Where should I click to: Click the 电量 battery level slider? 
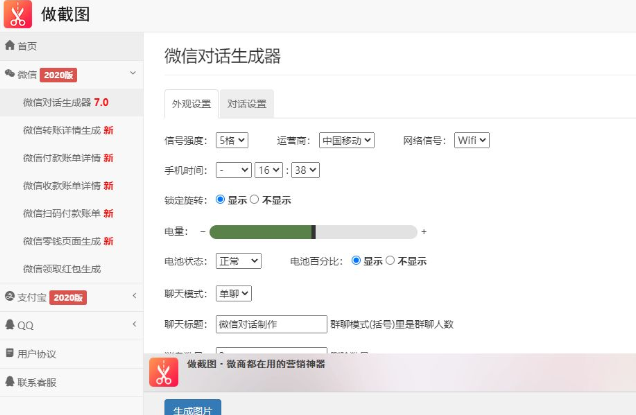(x=313, y=232)
